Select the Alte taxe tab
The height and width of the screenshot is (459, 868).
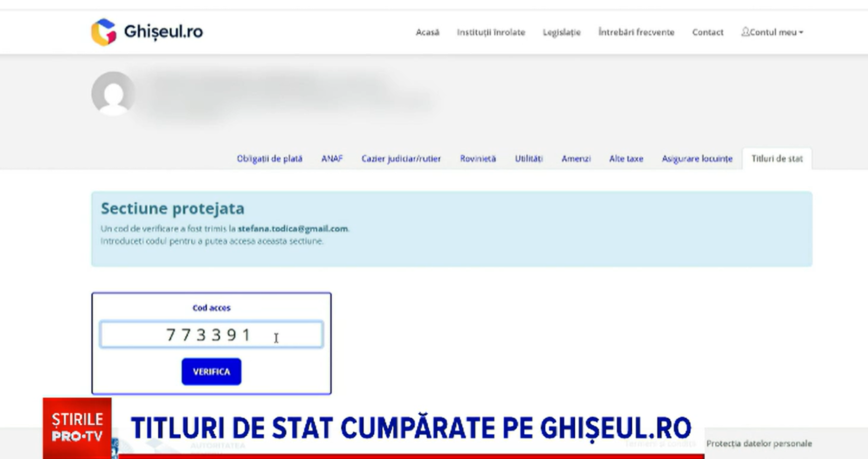tap(626, 158)
